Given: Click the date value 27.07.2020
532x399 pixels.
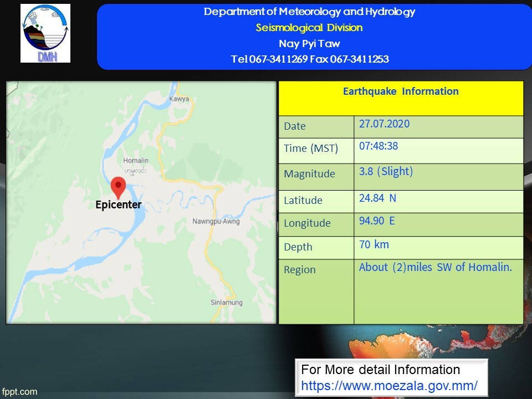Looking at the screenshot, I should 384,124.
